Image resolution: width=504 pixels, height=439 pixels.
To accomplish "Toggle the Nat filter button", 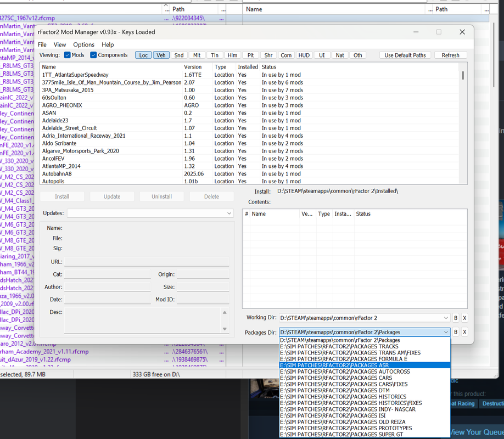I will (x=340, y=55).
